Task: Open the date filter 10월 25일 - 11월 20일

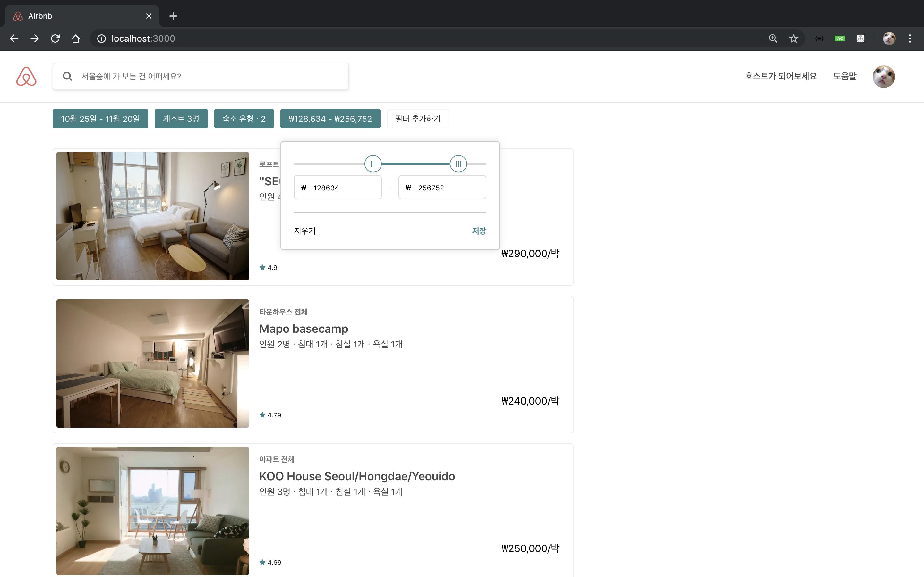Action: pos(100,119)
